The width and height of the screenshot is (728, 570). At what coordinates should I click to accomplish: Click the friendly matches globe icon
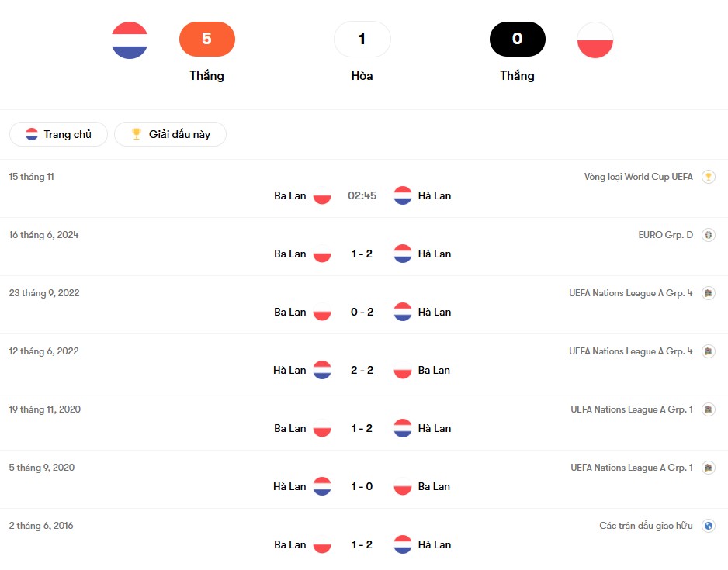[708, 526]
